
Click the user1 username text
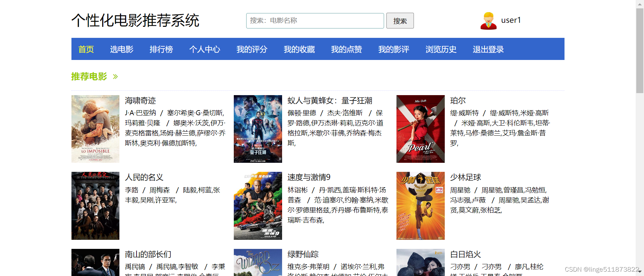tap(511, 20)
